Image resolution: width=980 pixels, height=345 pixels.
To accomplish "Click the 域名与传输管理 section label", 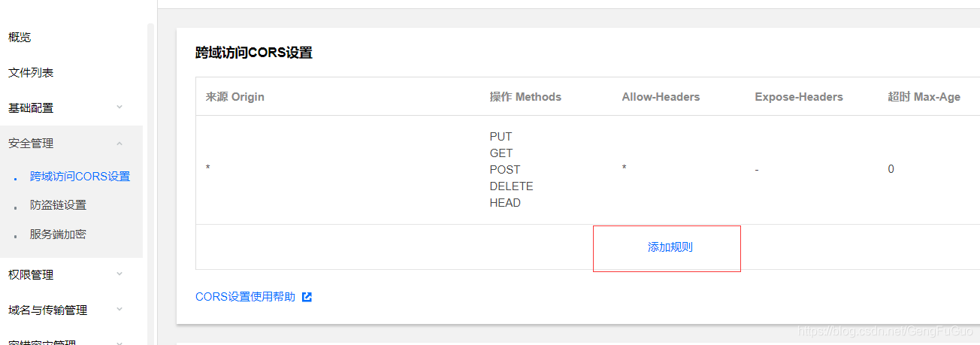I will [x=47, y=310].
